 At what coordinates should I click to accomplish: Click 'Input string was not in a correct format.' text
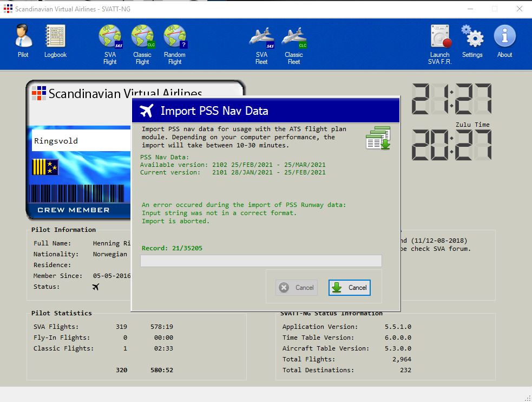pos(219,213)
